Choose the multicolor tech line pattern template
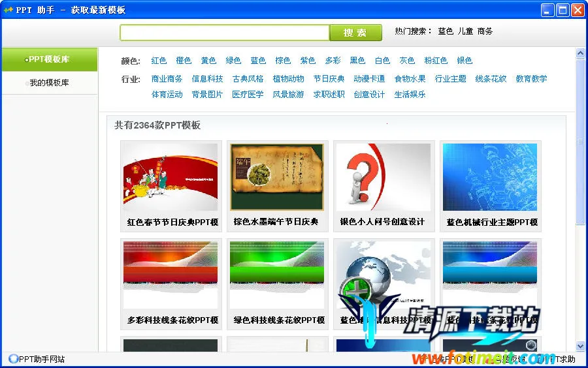Viewport: 588px width, 368px height. [x=171, y=275]
